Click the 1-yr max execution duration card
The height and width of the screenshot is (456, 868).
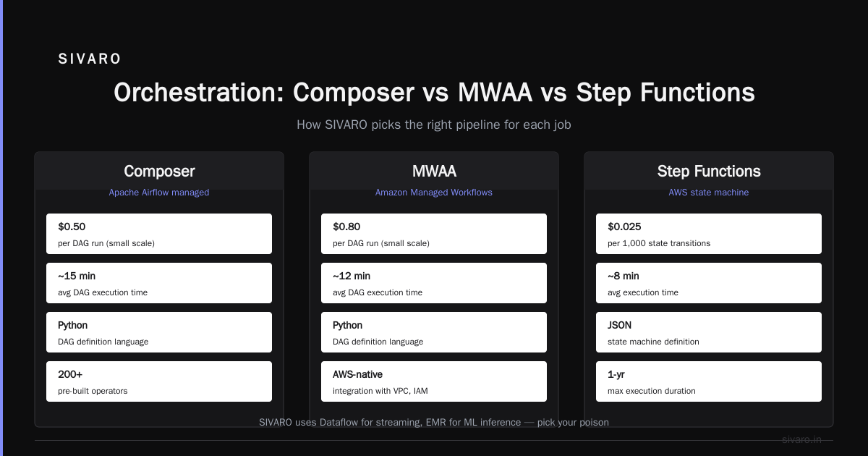click(709, 381)
